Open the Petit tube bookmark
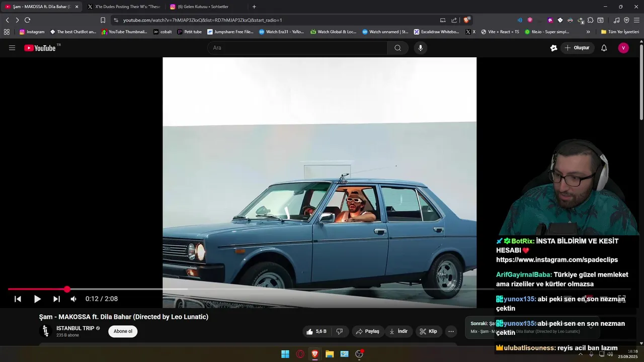The height and width of the screenshot is (362, 644). tap(189, 32)
